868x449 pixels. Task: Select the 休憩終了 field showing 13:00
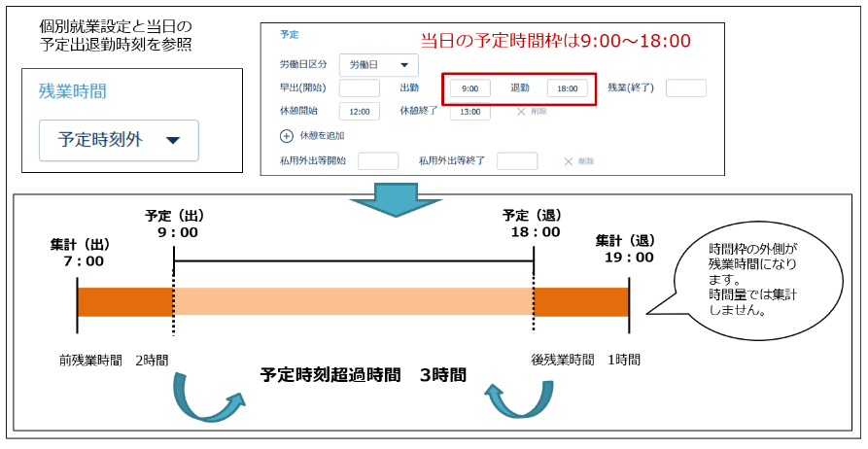[x=470, y=112]
